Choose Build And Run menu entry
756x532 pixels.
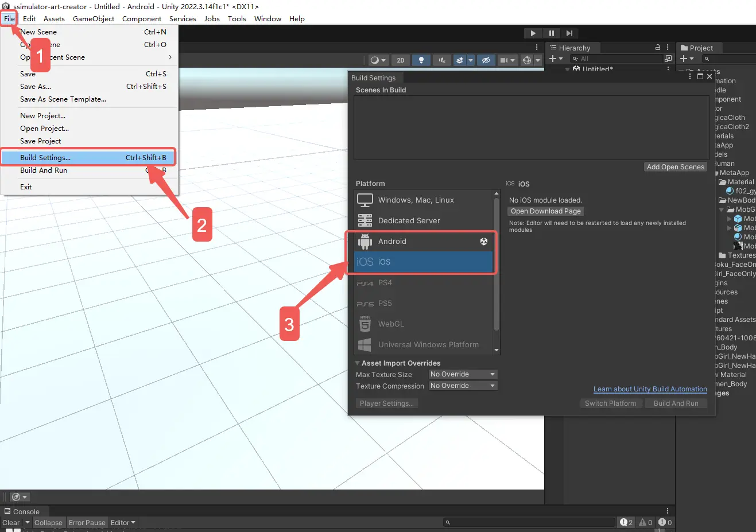tap(88, 170)
